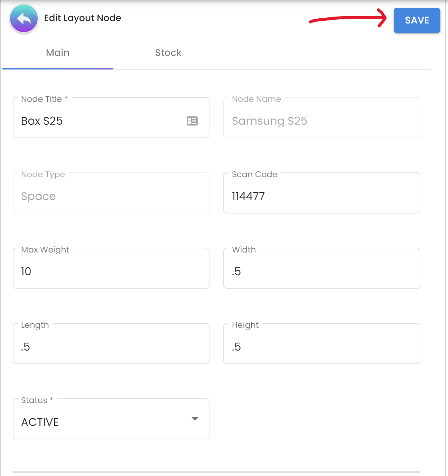The height and width of the screenshot is (476, 448).
Task: Select the Height input field
Action: tap(321, 347)
